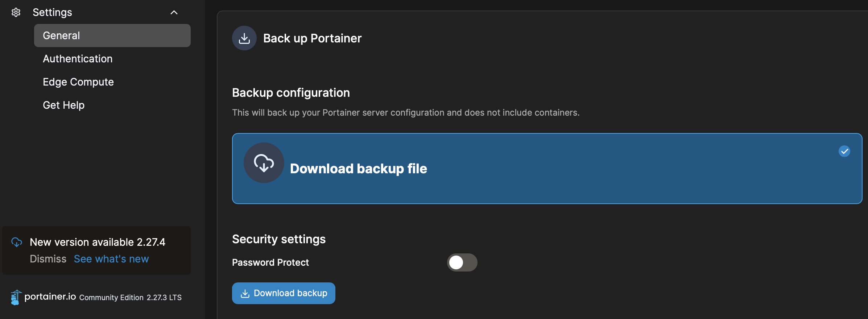
Task: Click the Password Protect label
Action: click(x=270, y=262)
